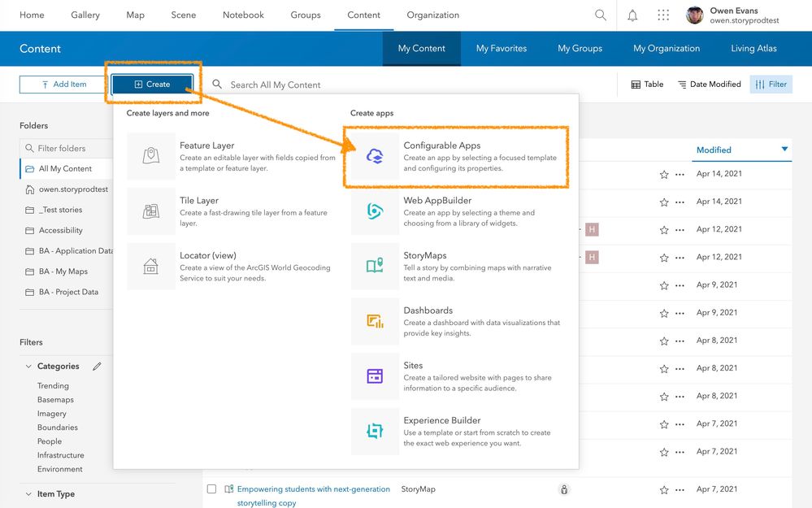
Task: Select the All My Content folder
Action: (x=66, y=169)
